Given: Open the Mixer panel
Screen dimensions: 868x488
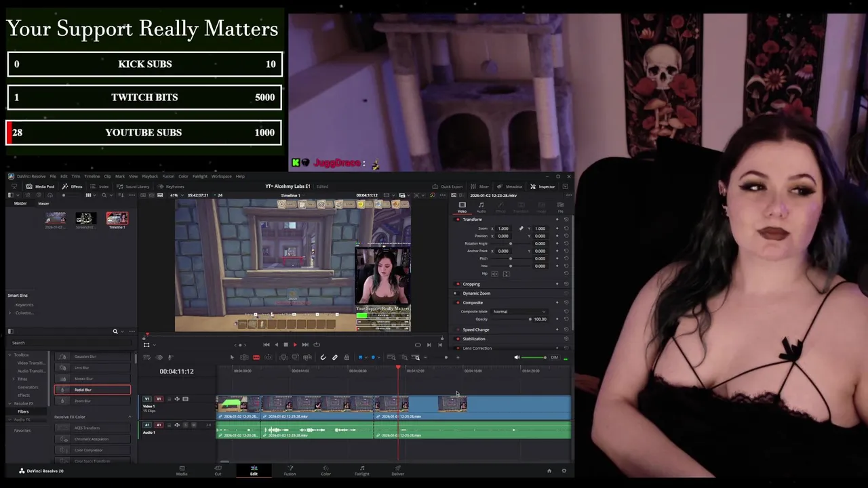Looking at the screenshot, I should tap(480, 186).
